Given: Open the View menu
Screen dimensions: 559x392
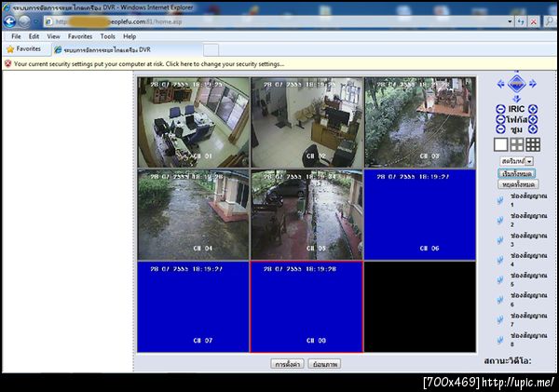Looking at the screenshot, I should tap(53, 36).
